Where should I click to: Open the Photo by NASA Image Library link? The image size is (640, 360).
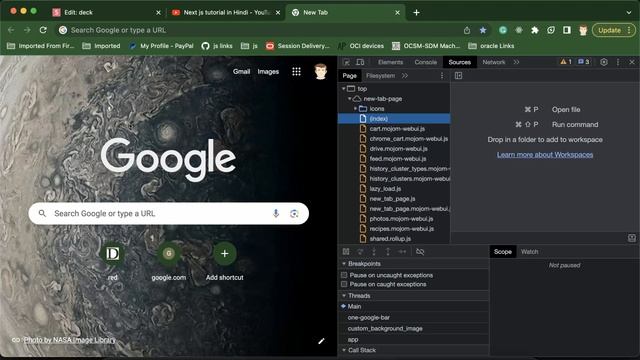[x=69, y=340]
